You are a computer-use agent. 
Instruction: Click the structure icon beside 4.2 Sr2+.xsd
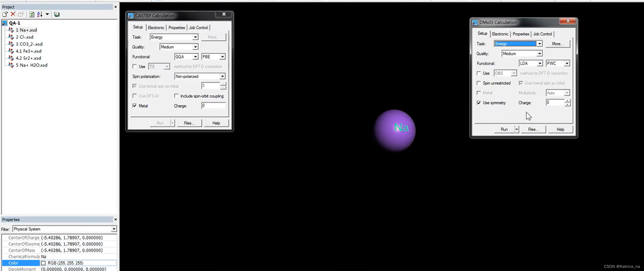click(11, 58)
